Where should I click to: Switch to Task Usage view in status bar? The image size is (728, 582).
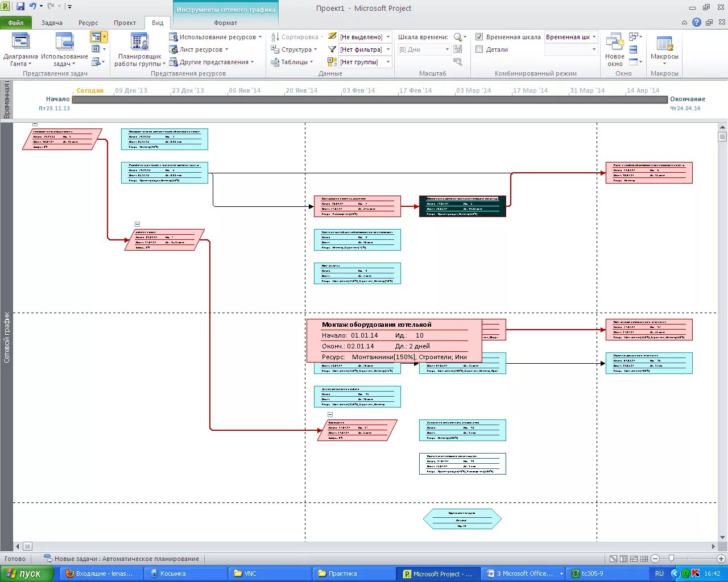point(623,559)
